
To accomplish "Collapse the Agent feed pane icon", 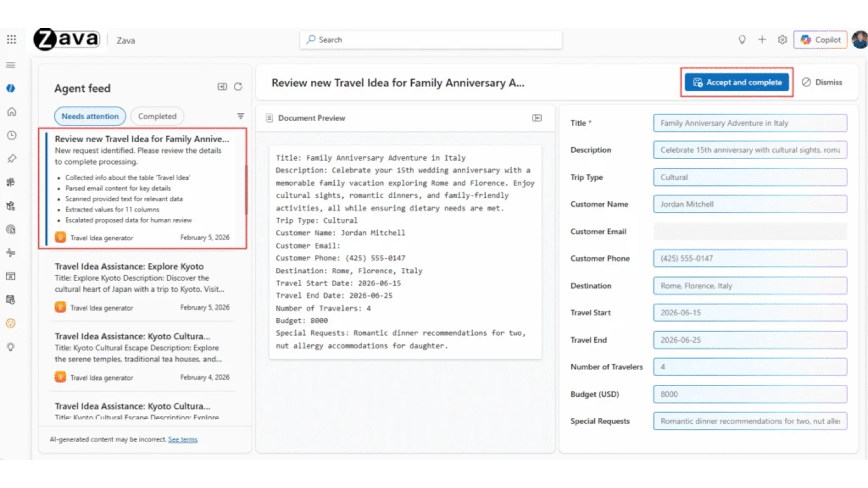I will [222, 87].
